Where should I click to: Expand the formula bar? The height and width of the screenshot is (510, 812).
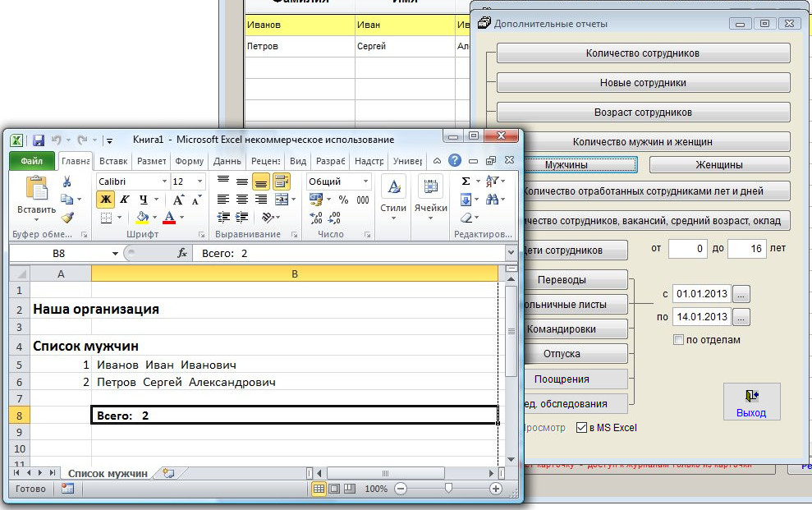coord(512,253)
